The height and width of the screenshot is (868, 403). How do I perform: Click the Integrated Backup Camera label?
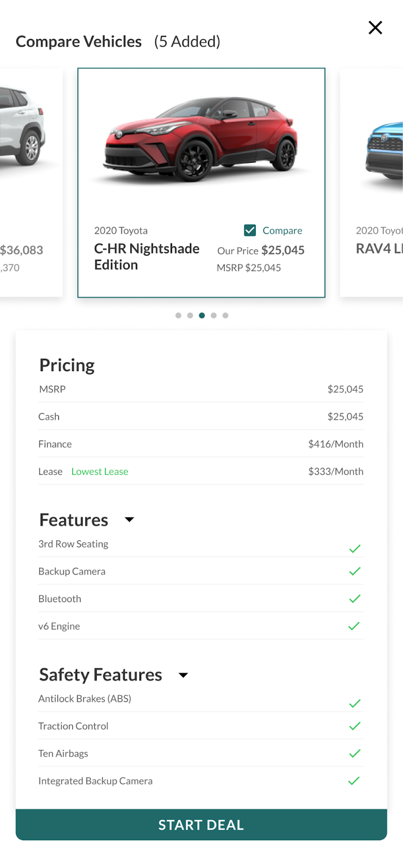click(x=96, y=781)
